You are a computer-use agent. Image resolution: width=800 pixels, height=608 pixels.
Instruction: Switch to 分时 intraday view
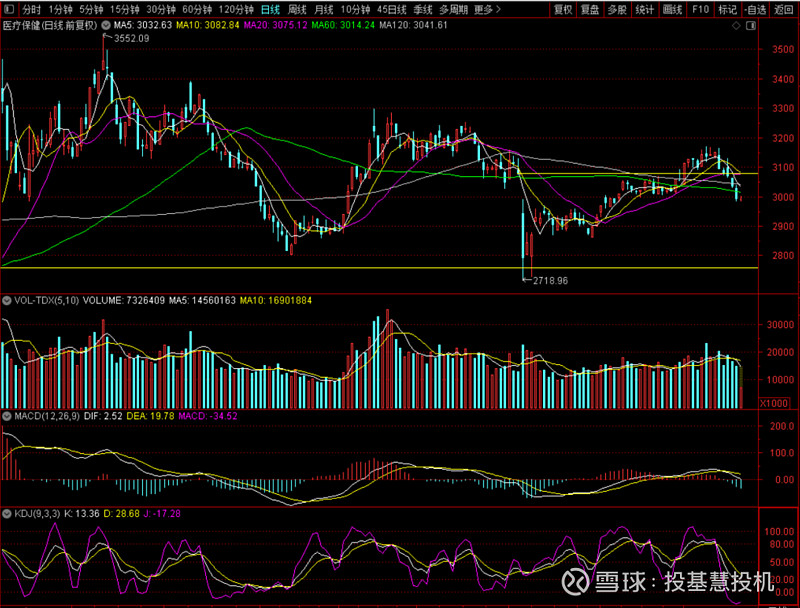click(x=32, y=9)
